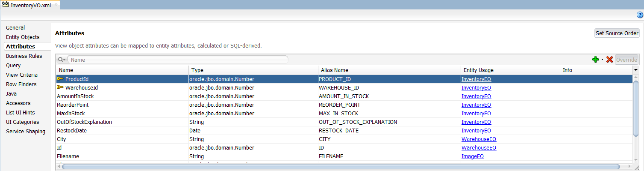Follow InventoryEO link in WarehouseId row
This screenshot has width=644, height=171.
click(476, 87)
